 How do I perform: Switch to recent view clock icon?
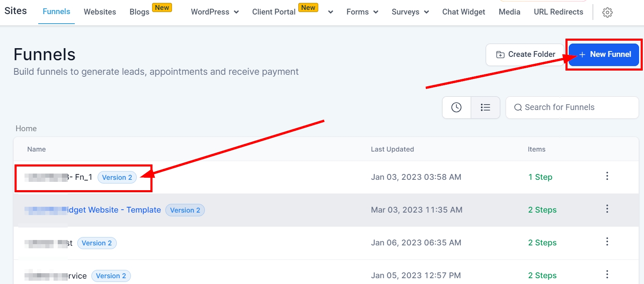(x=456, y=108)
